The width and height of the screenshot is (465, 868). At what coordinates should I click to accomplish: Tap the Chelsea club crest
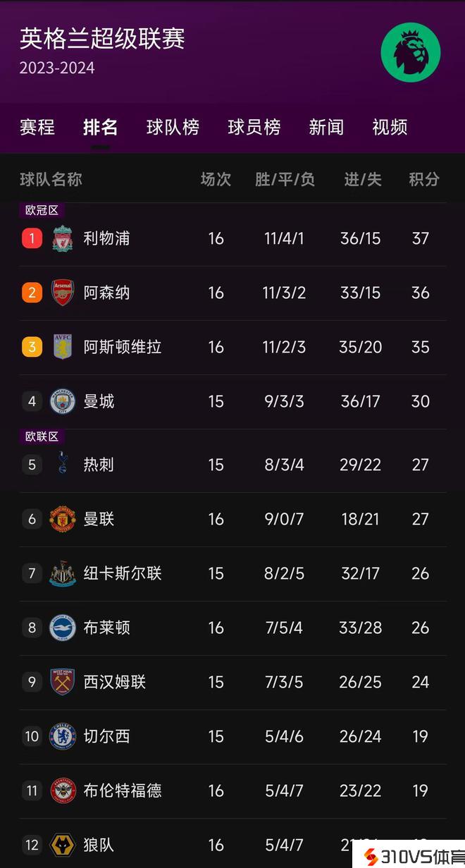click(63, 736)
